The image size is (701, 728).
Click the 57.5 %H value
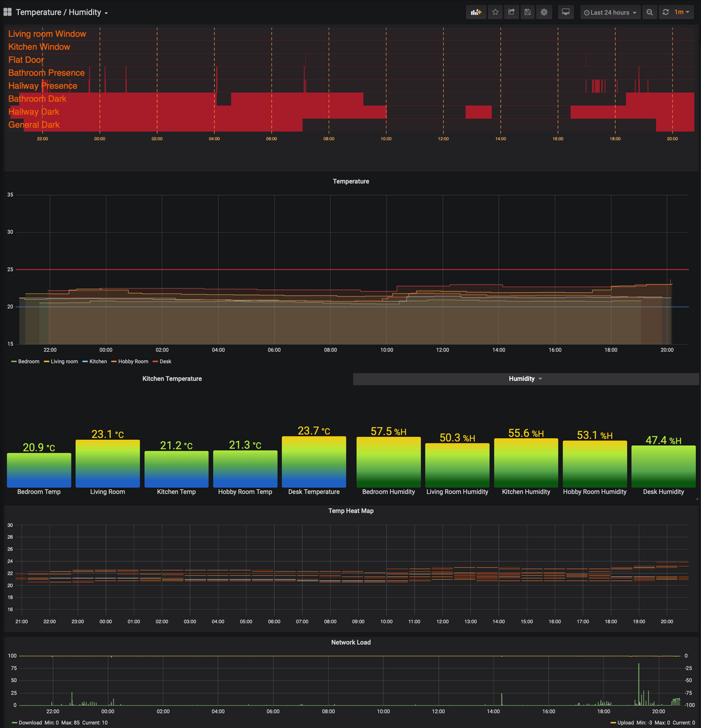click(x=388, y=431)
